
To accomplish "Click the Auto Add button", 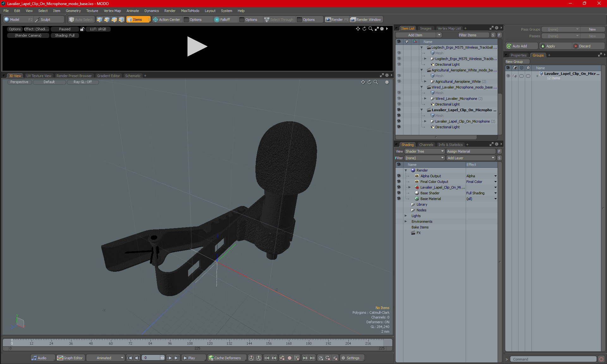I will click(521, 46).
